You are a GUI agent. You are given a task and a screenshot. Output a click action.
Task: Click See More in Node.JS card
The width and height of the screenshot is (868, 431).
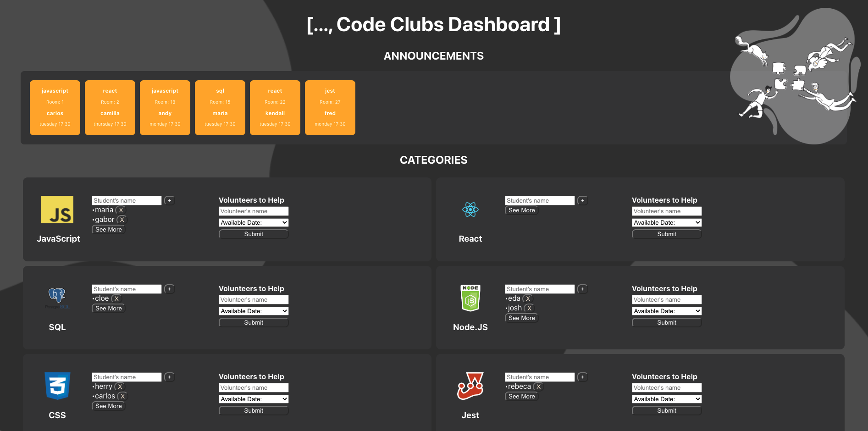click(x=522, y=318)
